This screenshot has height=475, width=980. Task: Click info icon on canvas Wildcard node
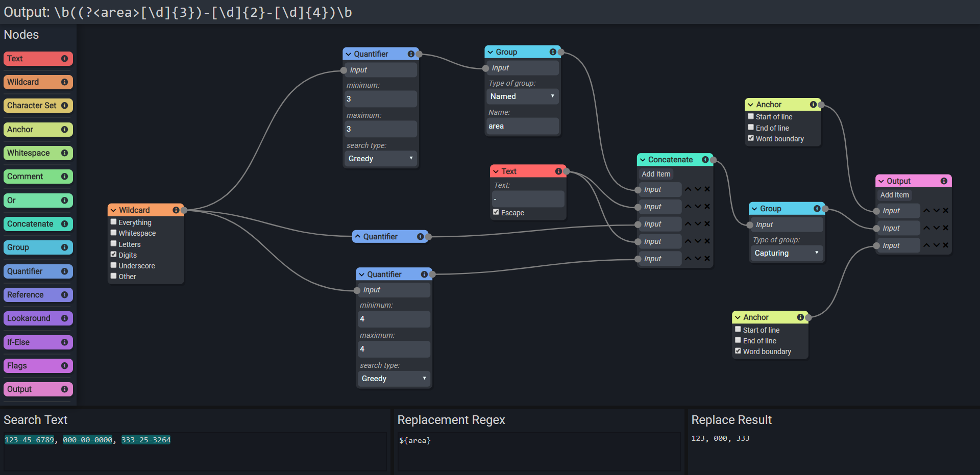click(176, 210)
